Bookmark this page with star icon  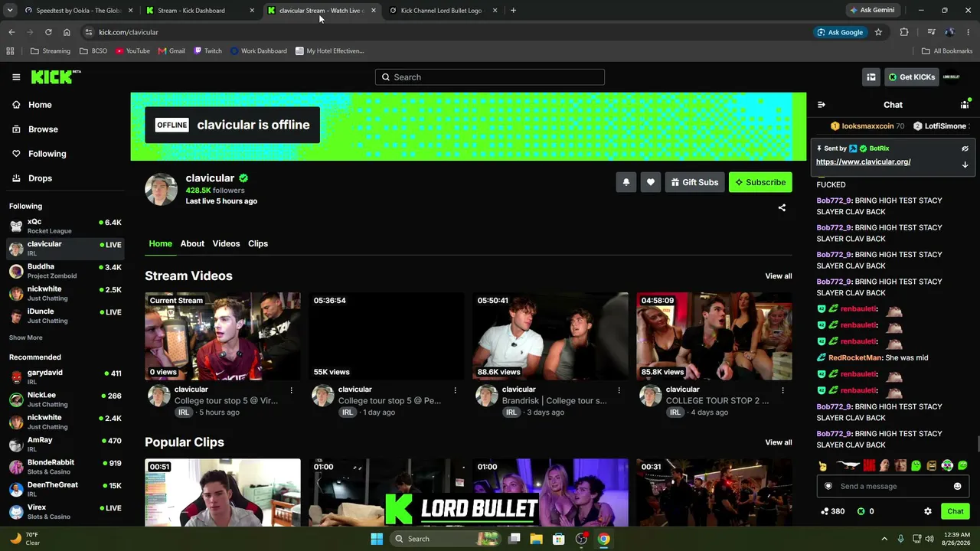[878, 32]
